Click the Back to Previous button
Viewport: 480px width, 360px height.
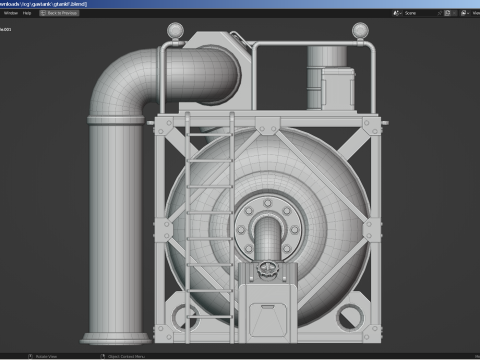[x=59, y=13]
